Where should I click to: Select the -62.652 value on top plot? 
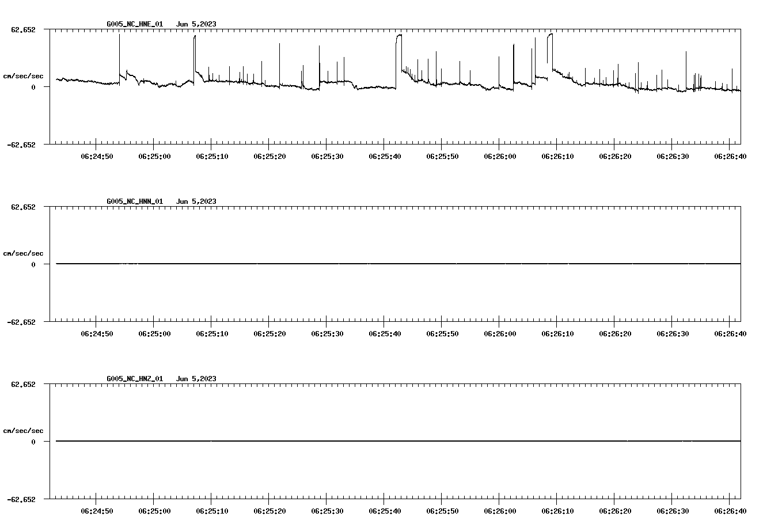(22, 145)
